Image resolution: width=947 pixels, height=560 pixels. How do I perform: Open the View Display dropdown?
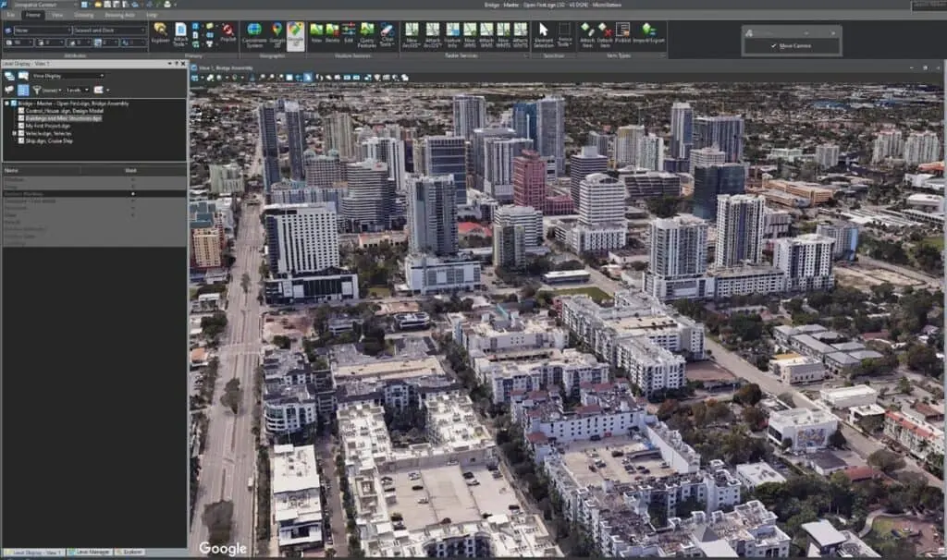click(x=69, y=76)
